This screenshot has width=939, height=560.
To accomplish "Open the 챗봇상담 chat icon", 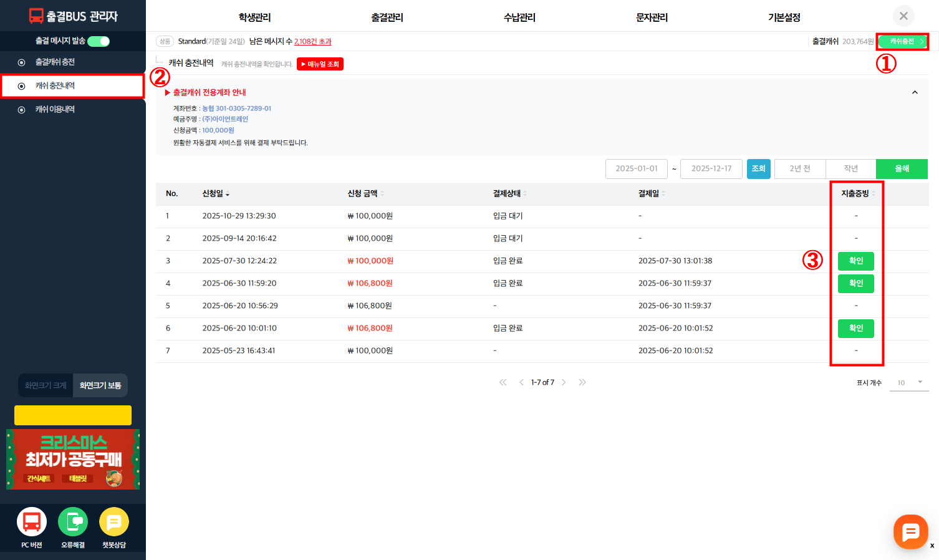I will click(x=114, y=522).
